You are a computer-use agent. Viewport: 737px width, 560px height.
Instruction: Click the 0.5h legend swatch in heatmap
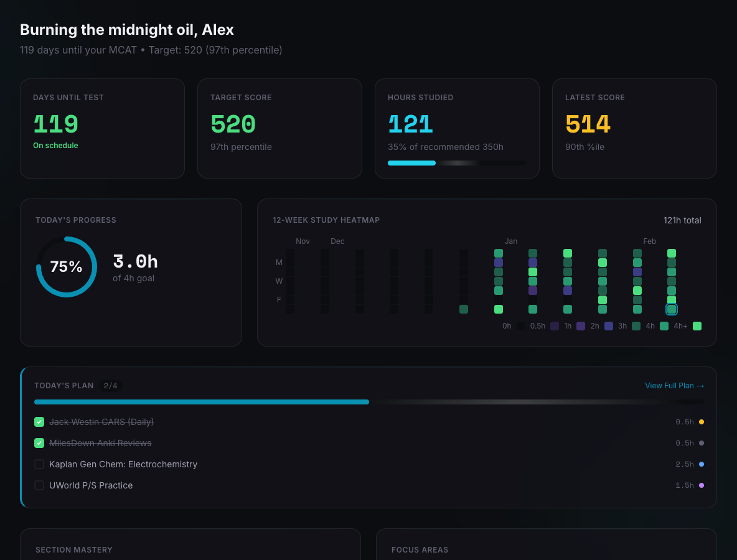(555, 326)
